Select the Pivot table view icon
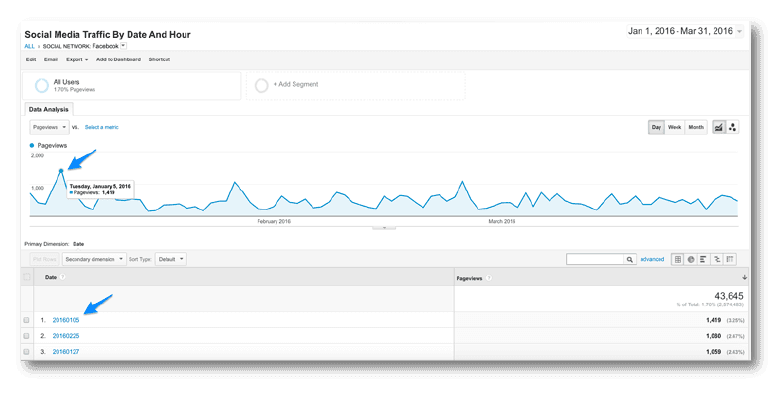Viewport: 768px width, 409px height. pos(730,260)
